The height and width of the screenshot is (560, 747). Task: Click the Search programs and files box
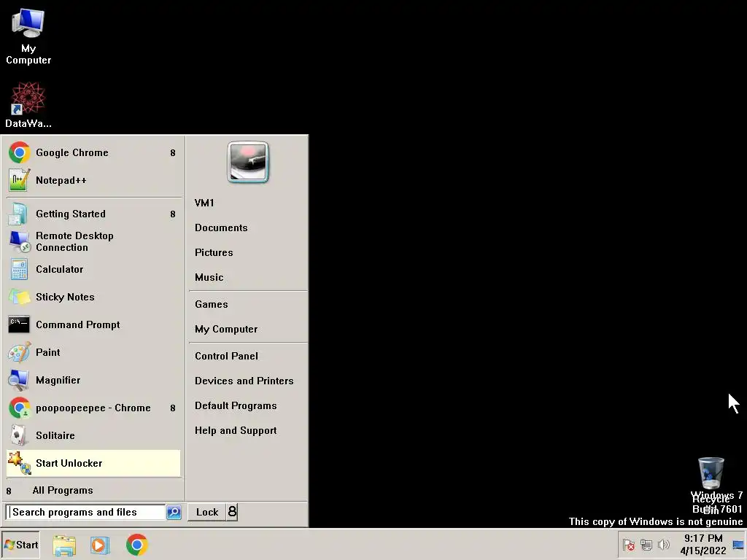click(x=86, y=513)
